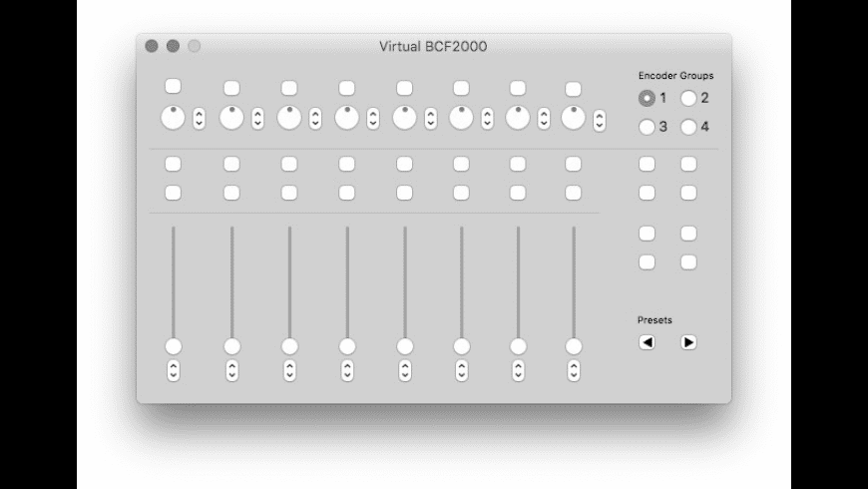This screenshot has height=489, width=868.
Task: Click the channel 6 rotary encoder knob
Action: (x=461, y=118)
